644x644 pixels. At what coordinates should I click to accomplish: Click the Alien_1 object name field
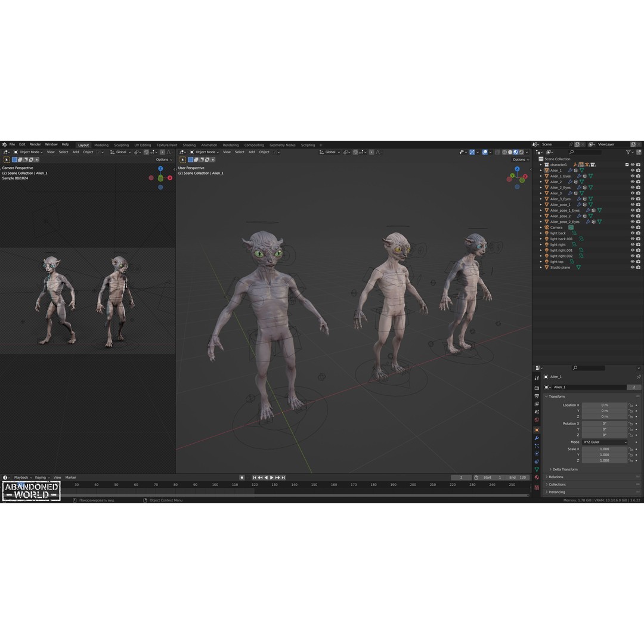point(589,388)
